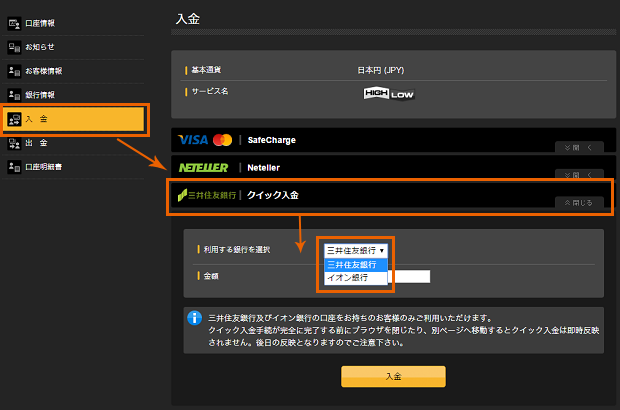Open 銀行情報 menu item
Screen dimensions: 620x410
coord(40,95)
